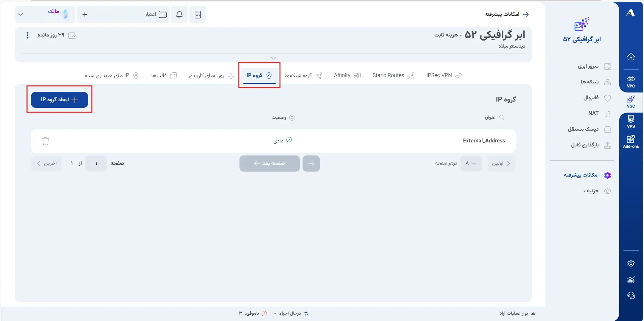This screenshot has width=644, height=321.
Task: Click the right-arrow previous page button
Action: pos(311,163)
